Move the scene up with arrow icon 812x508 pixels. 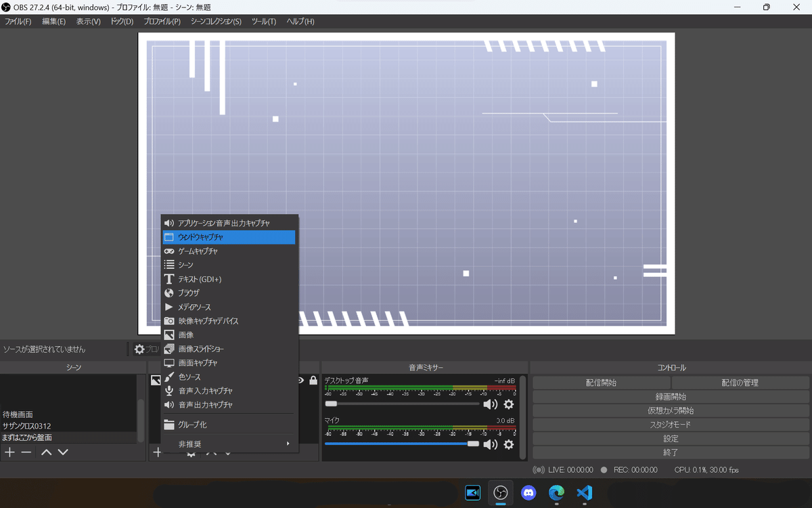[47, 452]
